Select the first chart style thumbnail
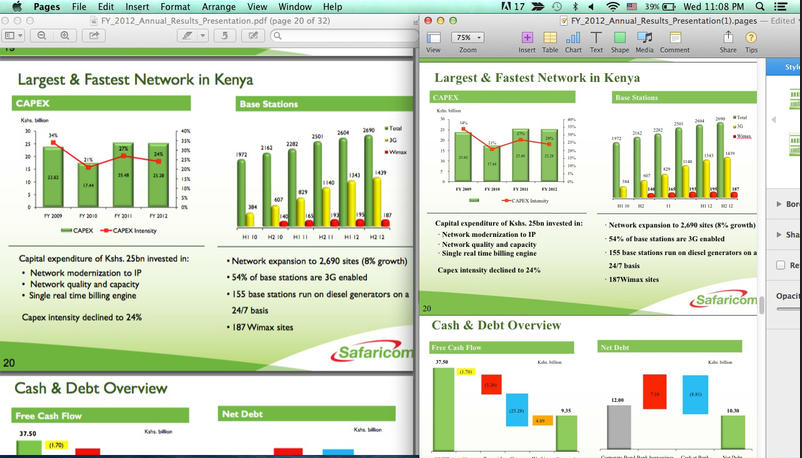The height and width of the screenshot is (458, 802). pos(795,100)
